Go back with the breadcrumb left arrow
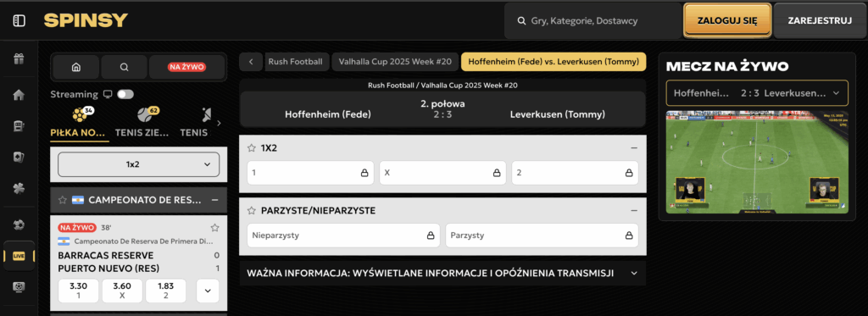This screenshot has width=868, height=316. [251, 62]
